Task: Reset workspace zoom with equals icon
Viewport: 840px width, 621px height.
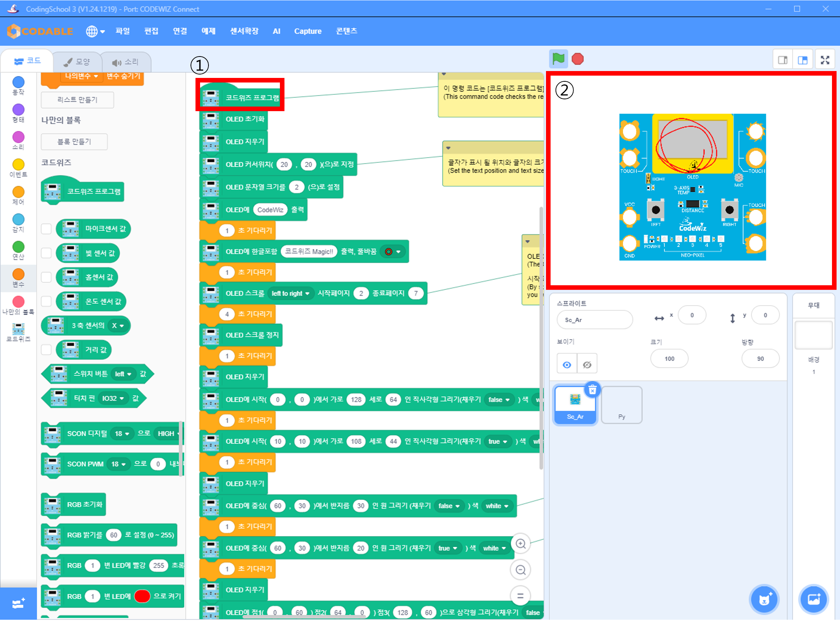Action: 520,596
